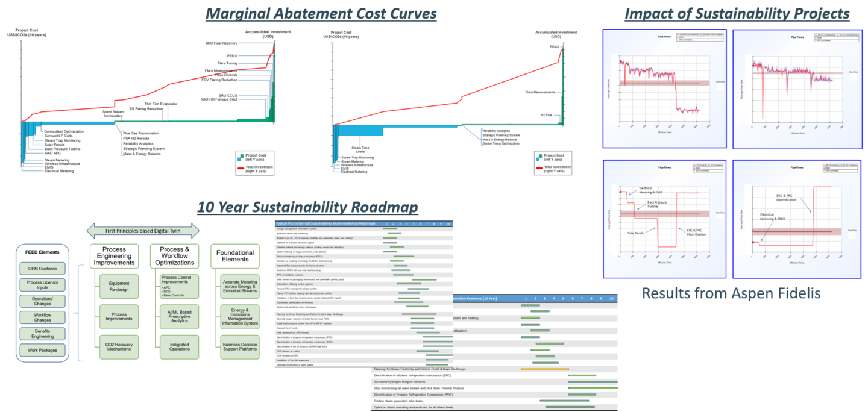
Task: Click the Connect LP Grids label
Action: tap(60, 136)
